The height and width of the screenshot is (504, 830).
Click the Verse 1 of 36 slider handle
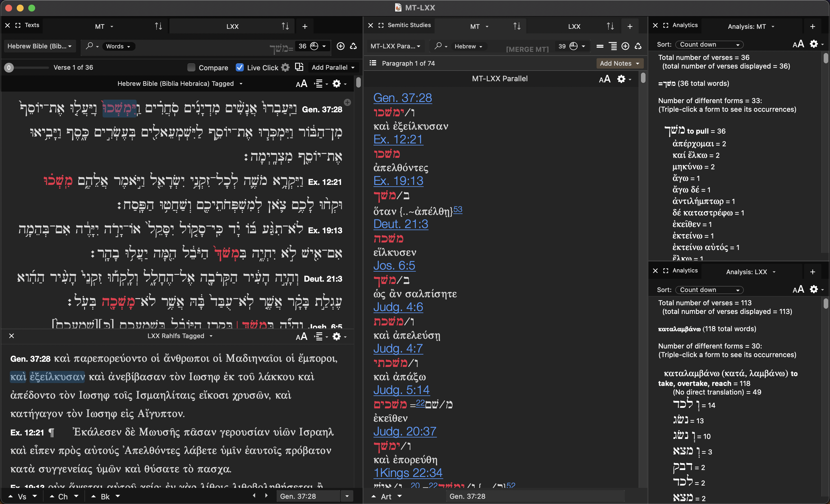pyautogui.click(x=9, y=67)
